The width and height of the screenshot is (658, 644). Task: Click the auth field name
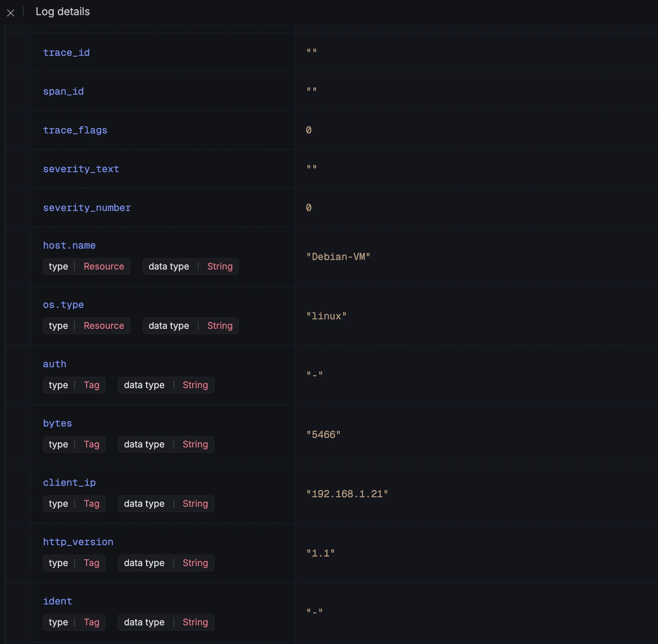pos(54,364)
